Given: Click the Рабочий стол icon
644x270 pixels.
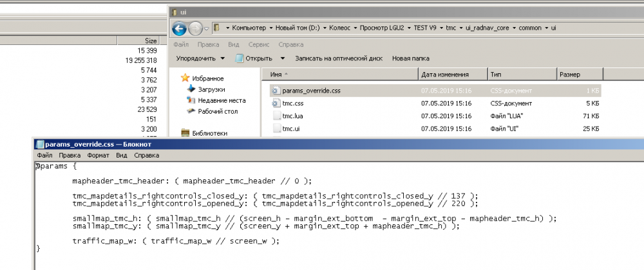Looking at the screenshot, I should (191, 111).
